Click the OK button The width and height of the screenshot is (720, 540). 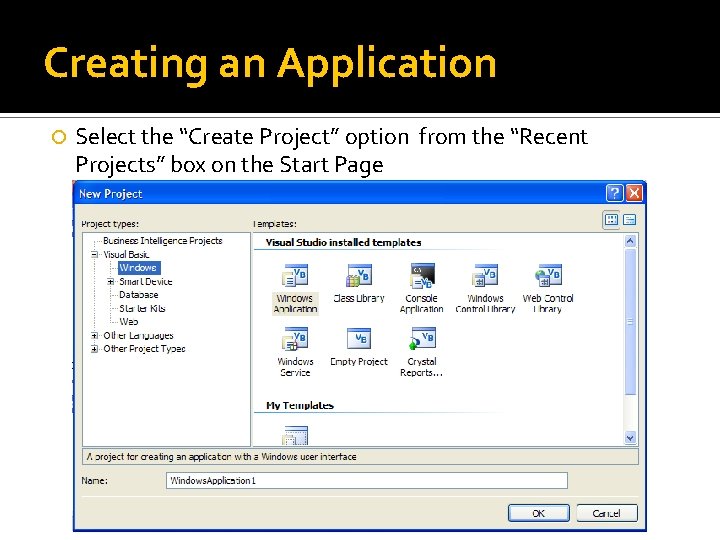tap(539, 513)
